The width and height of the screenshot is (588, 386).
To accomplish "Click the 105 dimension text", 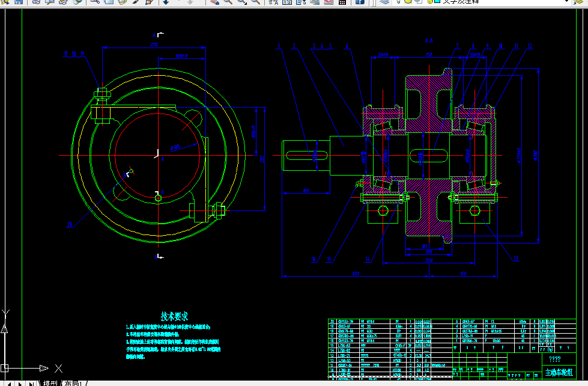I will [306, 191].
